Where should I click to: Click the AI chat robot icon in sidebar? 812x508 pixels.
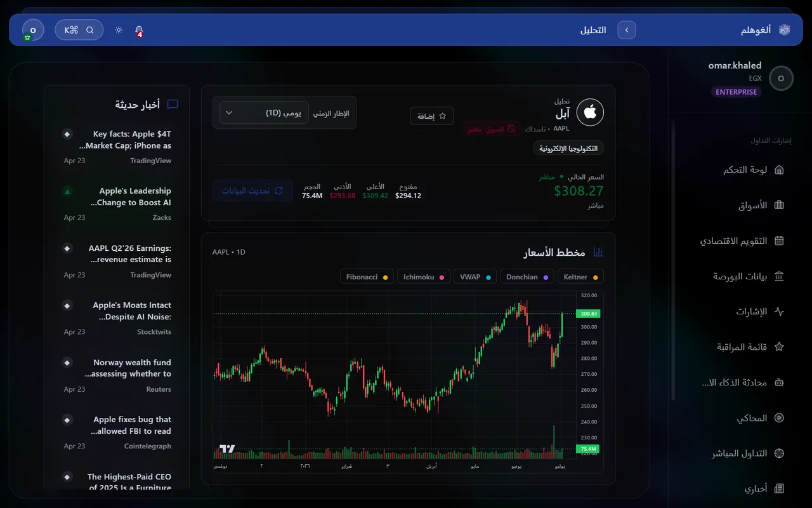780,382
